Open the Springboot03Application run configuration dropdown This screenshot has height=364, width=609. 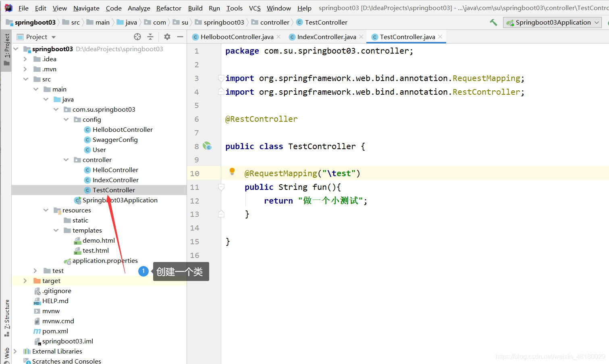coord(553,23)
